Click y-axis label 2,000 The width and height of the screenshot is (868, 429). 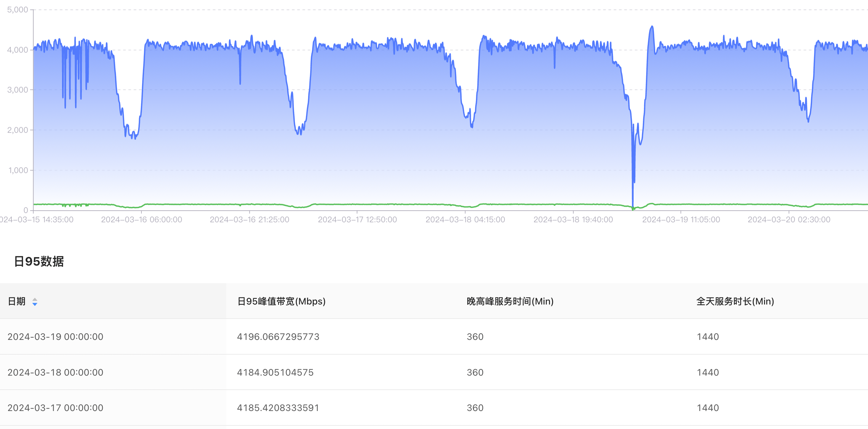point(17,130)
